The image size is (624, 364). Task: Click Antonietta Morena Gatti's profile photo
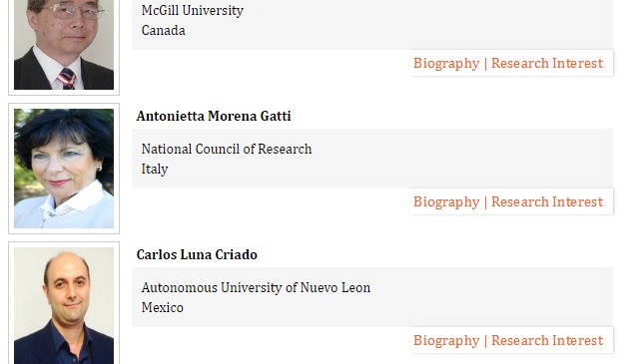[x=64, y=169]
